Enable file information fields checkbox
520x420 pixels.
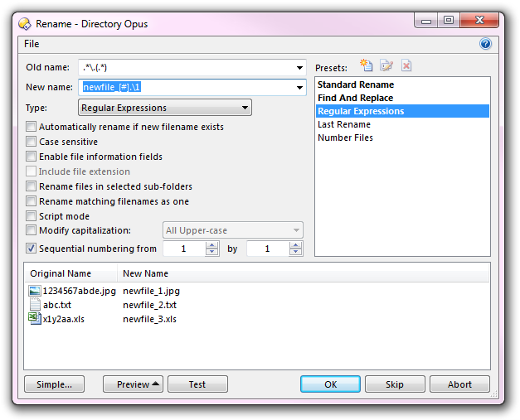[x=32, y=157]
